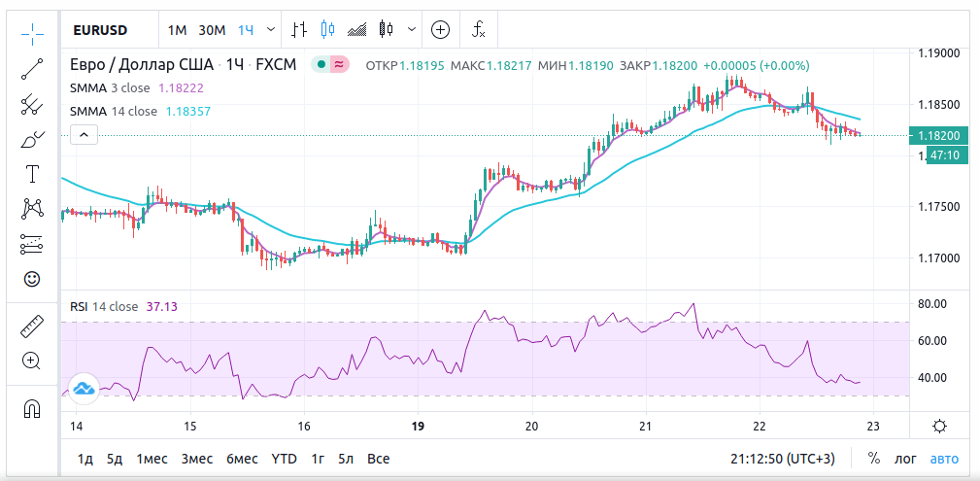The width and height of the screenshot is (980, 481).
Task: Click the compare/add symbol plus icon
Action: 440,29
